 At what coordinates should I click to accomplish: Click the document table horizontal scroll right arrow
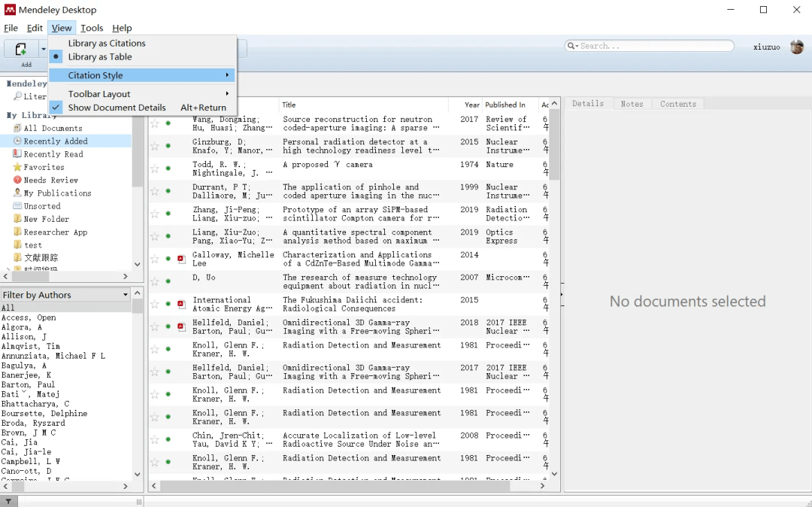point(542,486)
